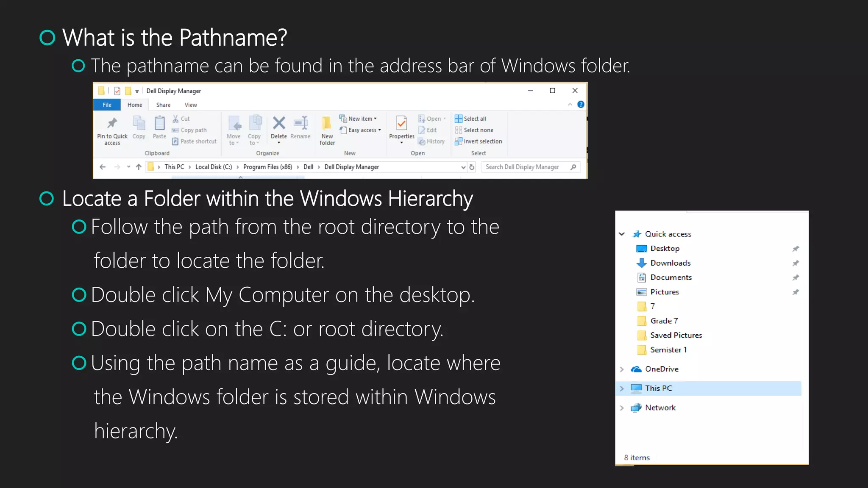
Task: Select Desktop in Quick access
Action: pyautogui.click(x=665, y=248)
